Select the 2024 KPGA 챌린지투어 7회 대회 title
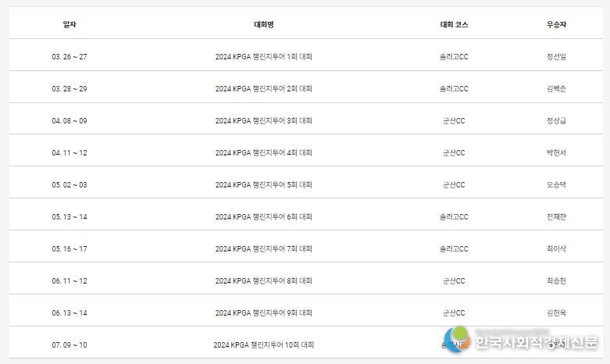Viewport: 610px width, 364px height. pyautogui.click(x=264, y=249)
